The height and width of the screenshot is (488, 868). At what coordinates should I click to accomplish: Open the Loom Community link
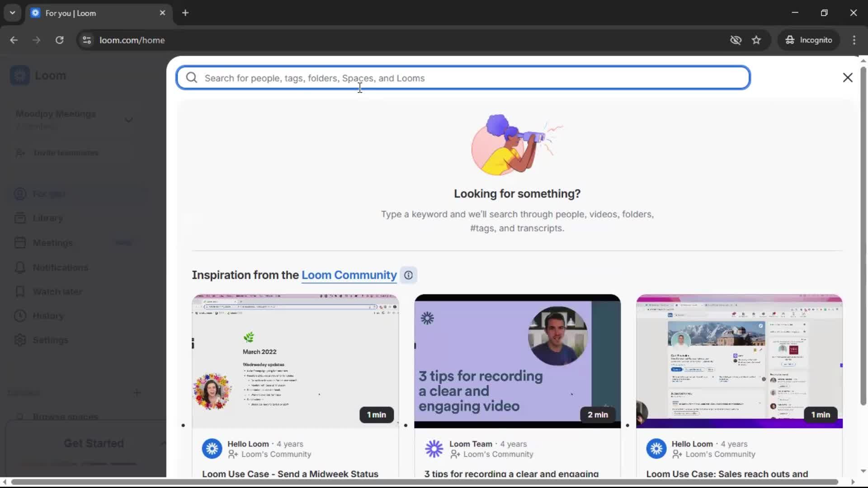349,275
